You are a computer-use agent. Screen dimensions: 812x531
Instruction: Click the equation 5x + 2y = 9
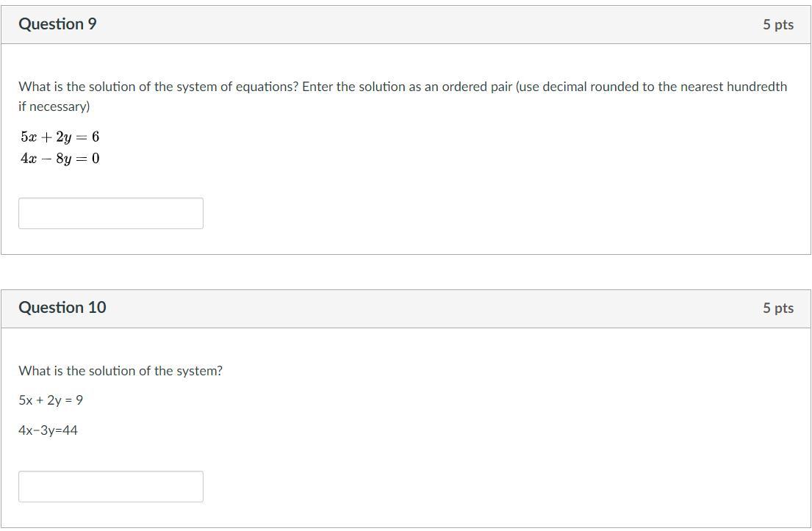(x=51, y=400)
